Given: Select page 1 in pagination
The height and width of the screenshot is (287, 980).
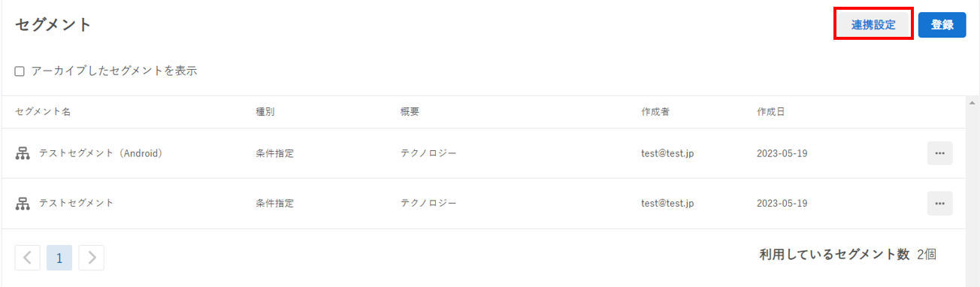Looking at the screenshot, I should [x=59, y=258].
